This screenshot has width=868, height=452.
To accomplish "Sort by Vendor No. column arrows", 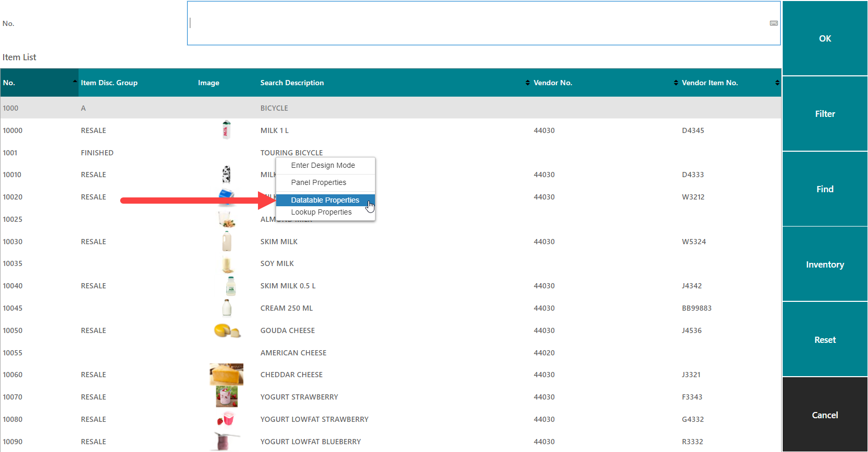I will tap(676, 83).
